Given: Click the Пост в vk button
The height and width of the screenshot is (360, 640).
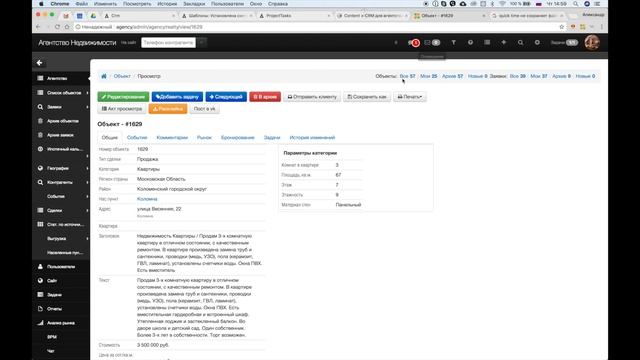Looking at the screenshot, I should (x=204, y=109).
